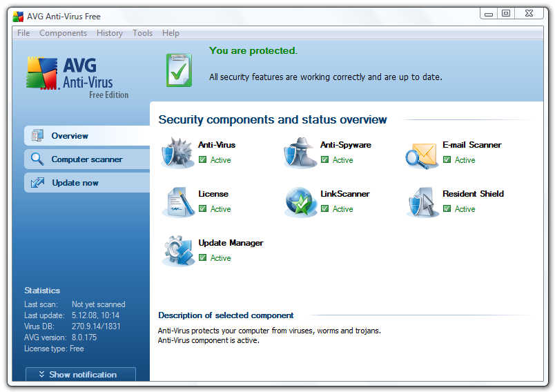555x392 pixels.
Task: Select the E-mail Scanner component label
Action: tap(472, 145)
